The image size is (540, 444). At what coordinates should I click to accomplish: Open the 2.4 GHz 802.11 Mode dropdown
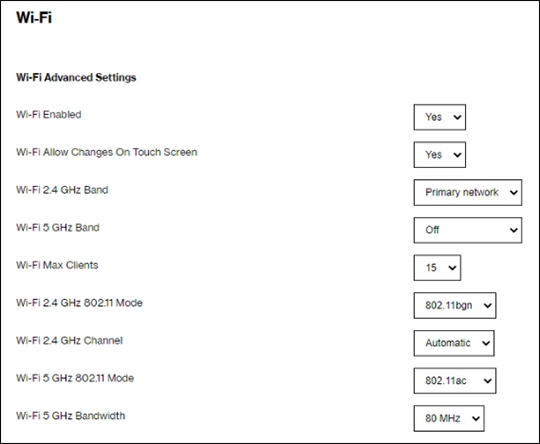pyautogui.click(x=455, y=306)
